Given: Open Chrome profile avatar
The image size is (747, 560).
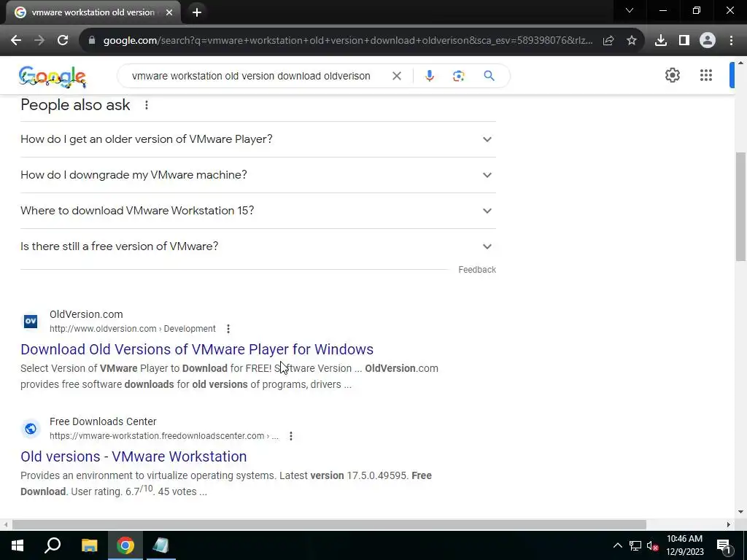Looking at the screenshot, I should [708, 41].
